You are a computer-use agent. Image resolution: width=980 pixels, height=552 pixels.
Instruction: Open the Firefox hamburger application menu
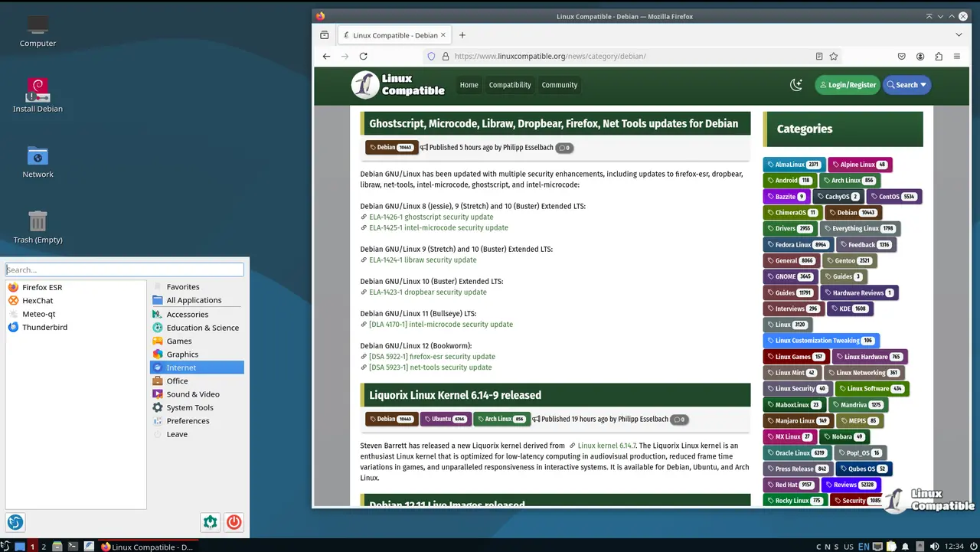tap(957, 56)
